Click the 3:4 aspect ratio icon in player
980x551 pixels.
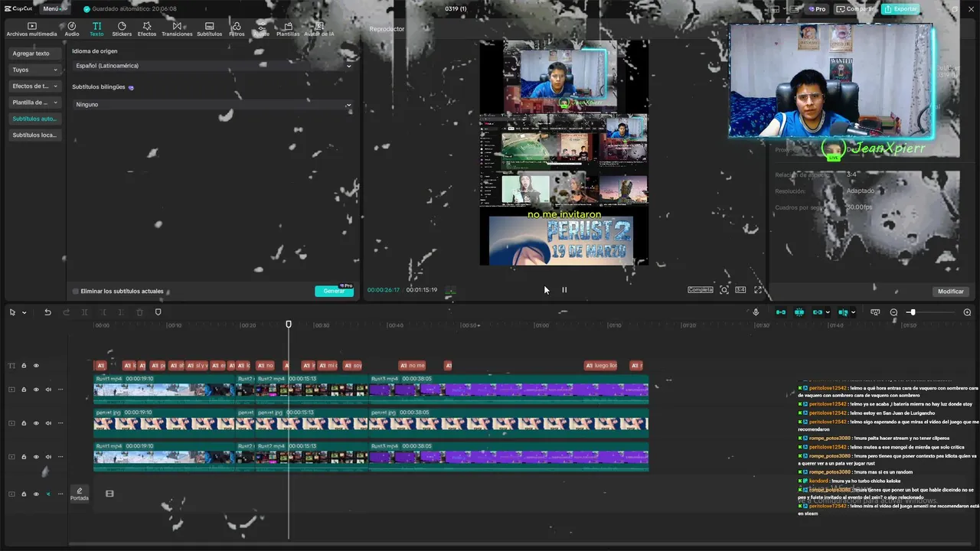click(740, 290)
